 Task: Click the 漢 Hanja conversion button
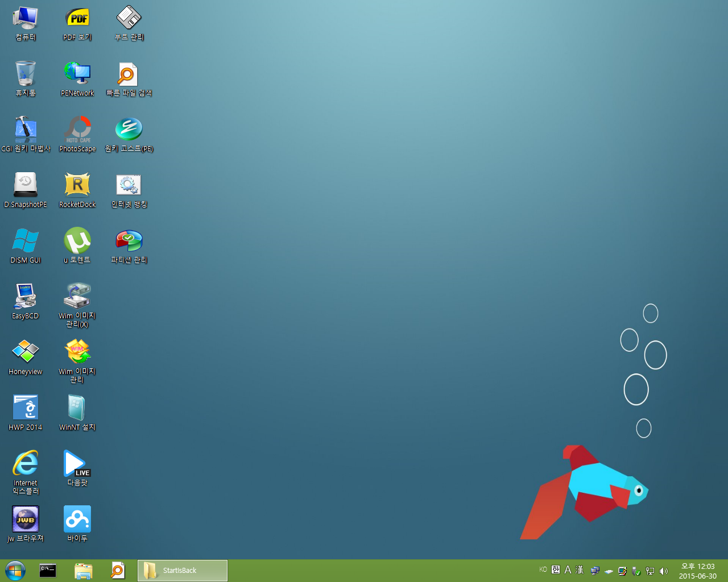(580, 570)
